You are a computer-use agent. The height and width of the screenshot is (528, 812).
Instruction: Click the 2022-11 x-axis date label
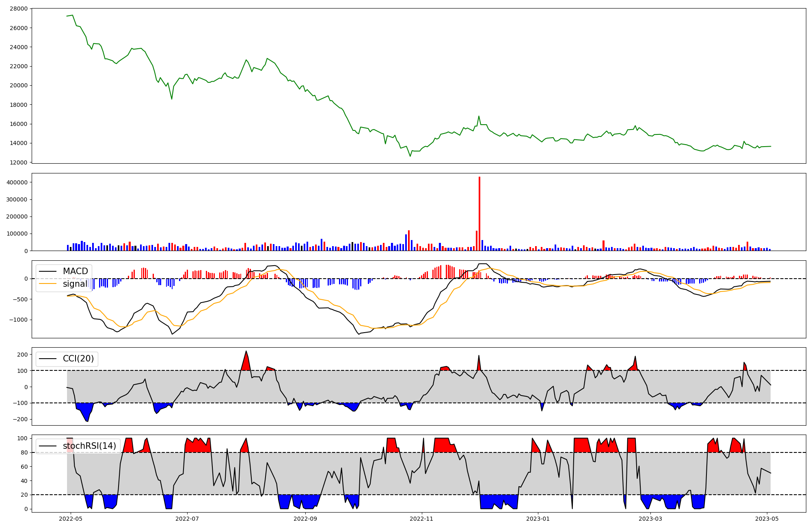[x=422, y=519]
